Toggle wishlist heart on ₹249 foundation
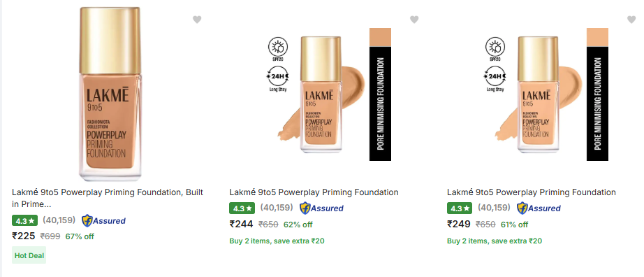The image size is (644, 277). click(x=631, y=20)
